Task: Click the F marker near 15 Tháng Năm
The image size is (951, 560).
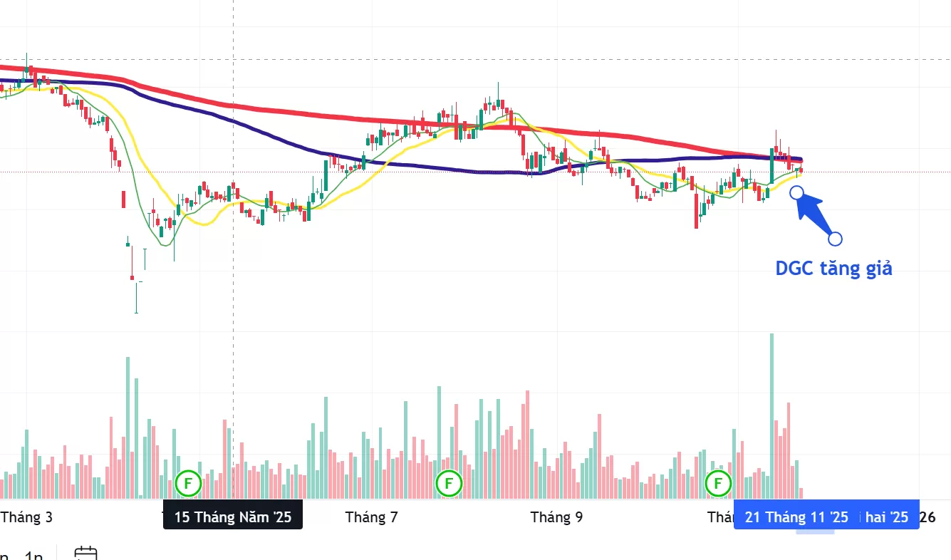Action: pyautogui.click(x=189, y=483)
